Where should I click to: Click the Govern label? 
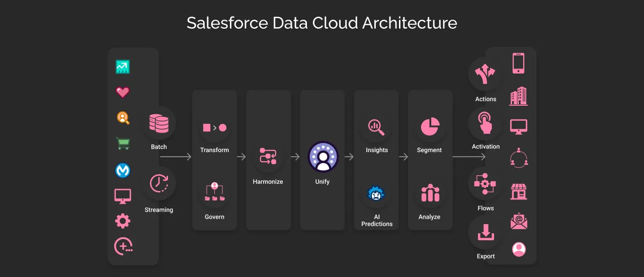point(215,217)
